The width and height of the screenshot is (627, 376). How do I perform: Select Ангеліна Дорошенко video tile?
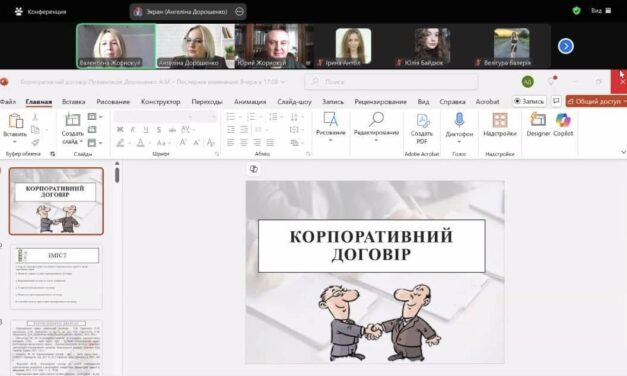[x=195, y=46]
